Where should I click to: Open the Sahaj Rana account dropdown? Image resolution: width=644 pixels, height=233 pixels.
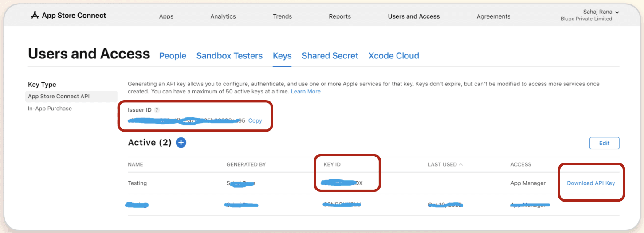tap(601, 12)
